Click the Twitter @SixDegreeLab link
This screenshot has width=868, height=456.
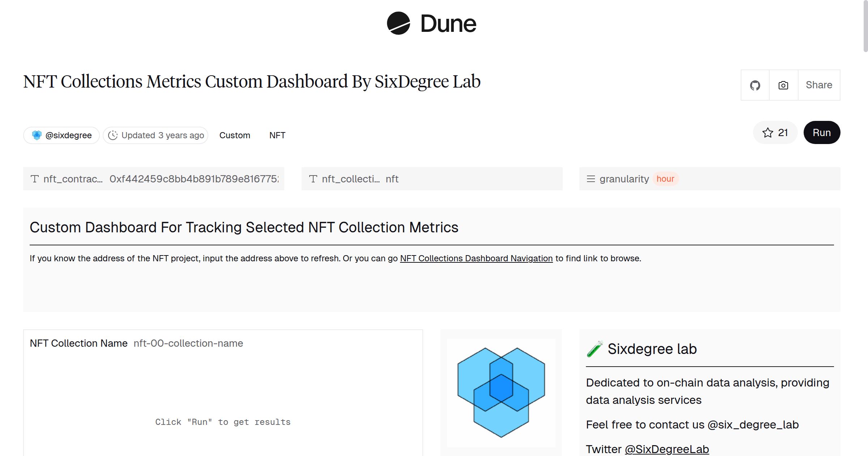667,449
